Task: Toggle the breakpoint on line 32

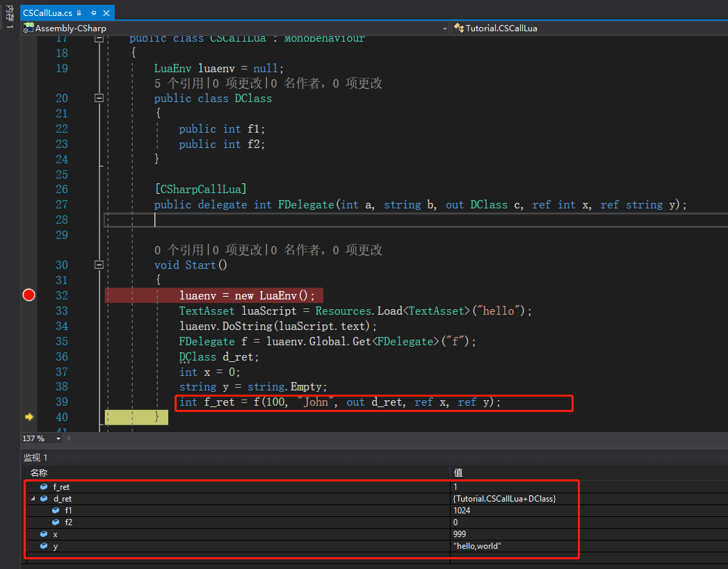Action: 29,295
